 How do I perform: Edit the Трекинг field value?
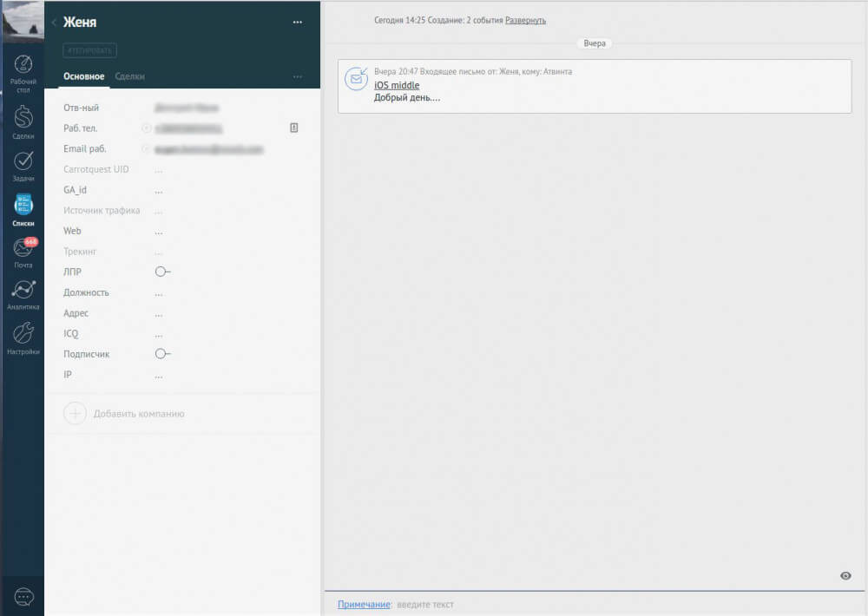coord(158,252)
